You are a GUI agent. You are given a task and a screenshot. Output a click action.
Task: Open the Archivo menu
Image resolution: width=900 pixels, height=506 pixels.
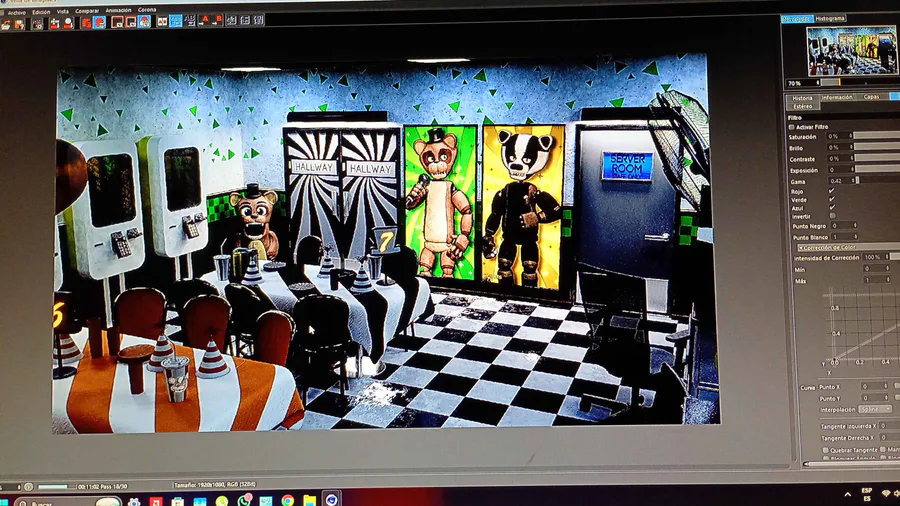point(17,13)
